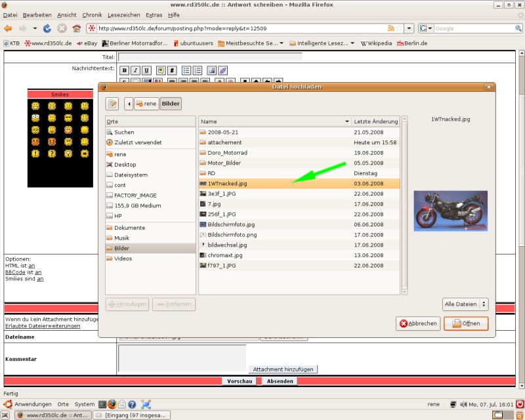Click the italic formatting icon in the editor
This screenshot has width=525, height=420.
tap(146, 70)
